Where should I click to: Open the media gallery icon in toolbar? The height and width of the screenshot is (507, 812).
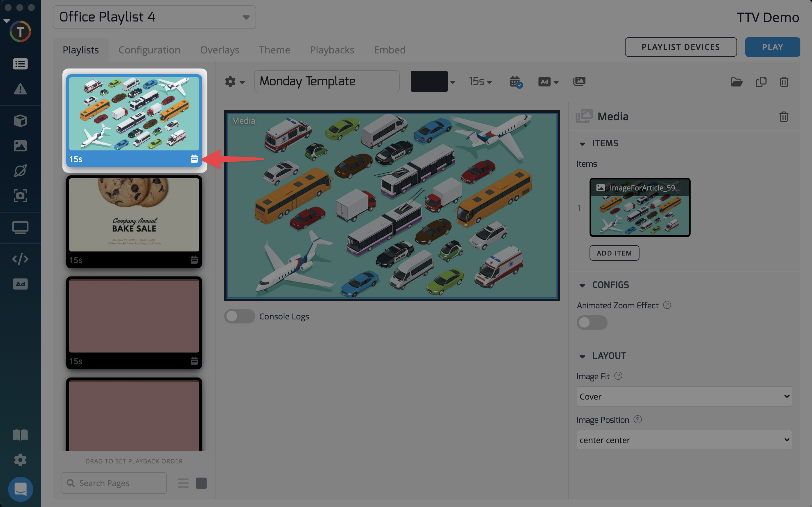click(579, 82)
